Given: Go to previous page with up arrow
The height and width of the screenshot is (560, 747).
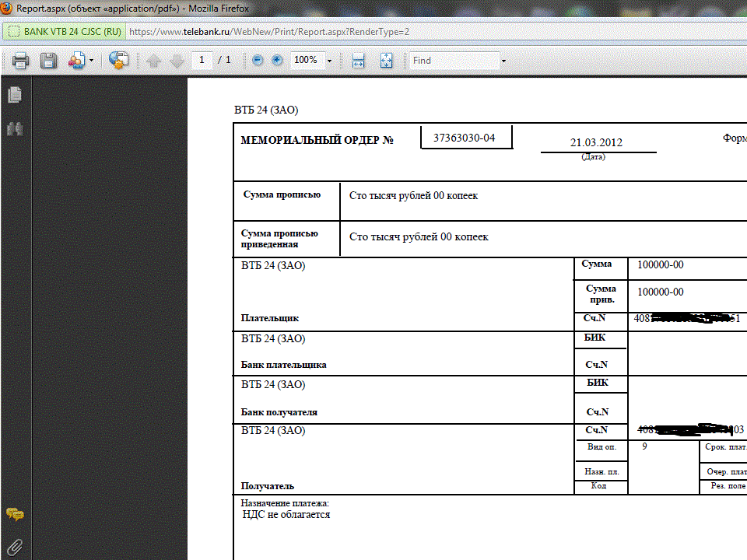Looking at the screenshot, I should tap(153, 61).
